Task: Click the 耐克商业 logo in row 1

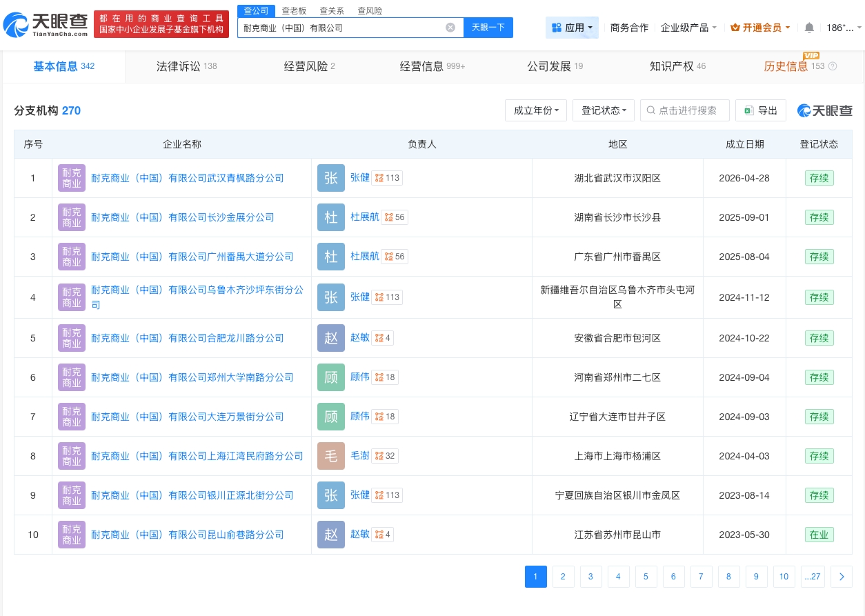Action: (72, 178)
